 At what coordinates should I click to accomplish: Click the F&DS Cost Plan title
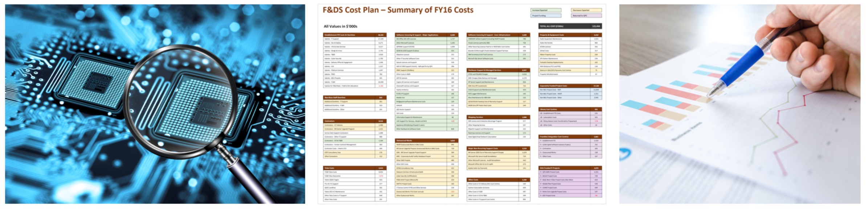(x=398, y=10)
